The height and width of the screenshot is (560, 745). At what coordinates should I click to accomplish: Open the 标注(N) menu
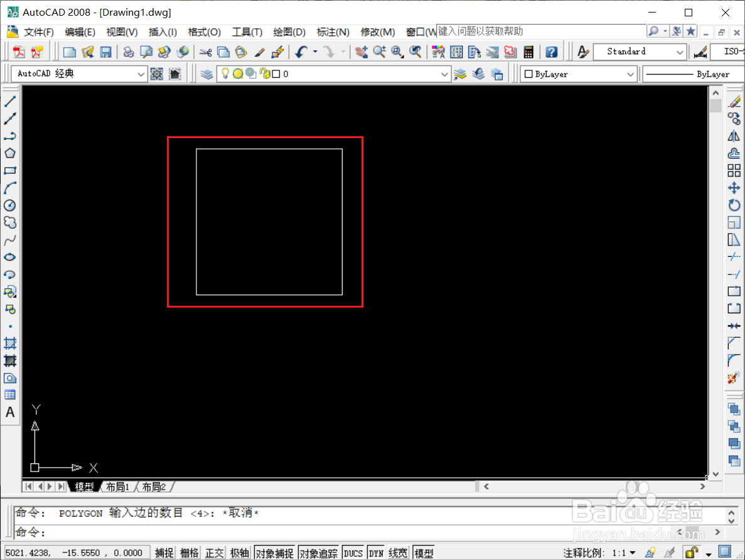pos(333,32)
